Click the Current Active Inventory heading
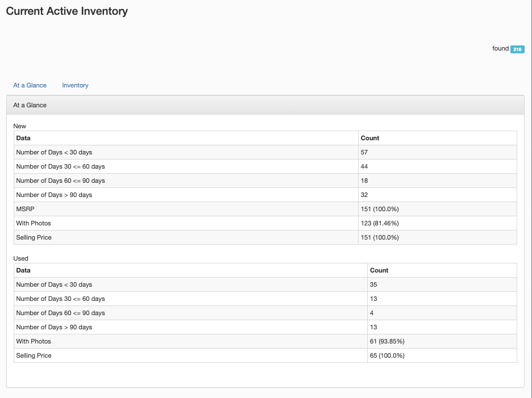This screenshot has height=398, width=532. [66, 11]
